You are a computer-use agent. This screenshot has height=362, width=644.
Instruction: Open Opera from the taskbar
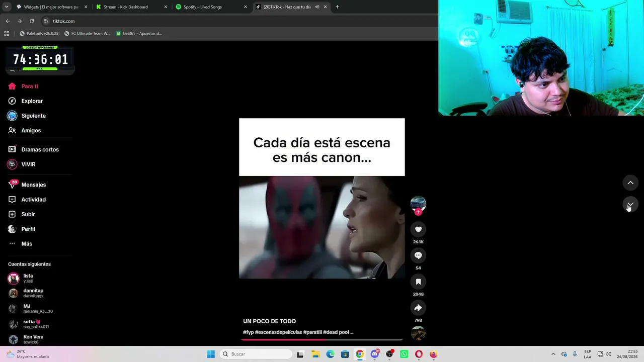(419, 354)
